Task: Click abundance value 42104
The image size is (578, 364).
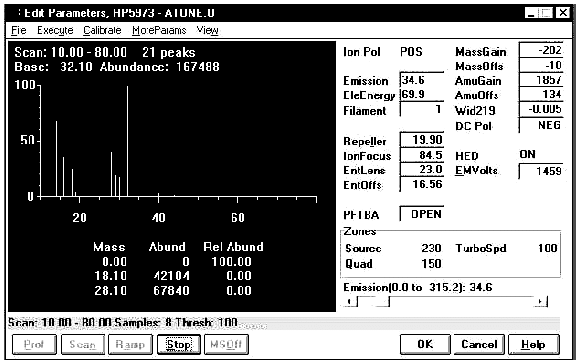Action: coord(171,276)
